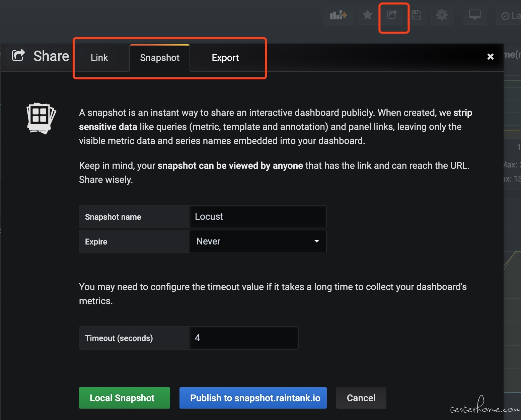521x420 pixels.
Task: Expand the Expire dropdown set to Never
Action: tap(258, 241)
